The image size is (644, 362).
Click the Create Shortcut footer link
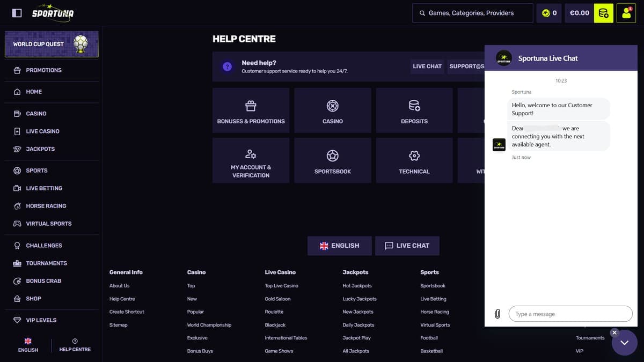pyautogui.click(x=127, y=312)
